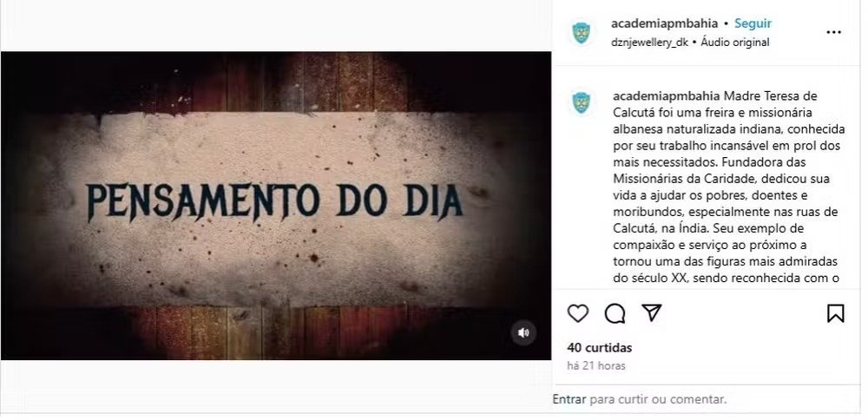Share post using paper plane icon
The width and height of the screenshot is (868, 420).
click(x=652, y=313)
